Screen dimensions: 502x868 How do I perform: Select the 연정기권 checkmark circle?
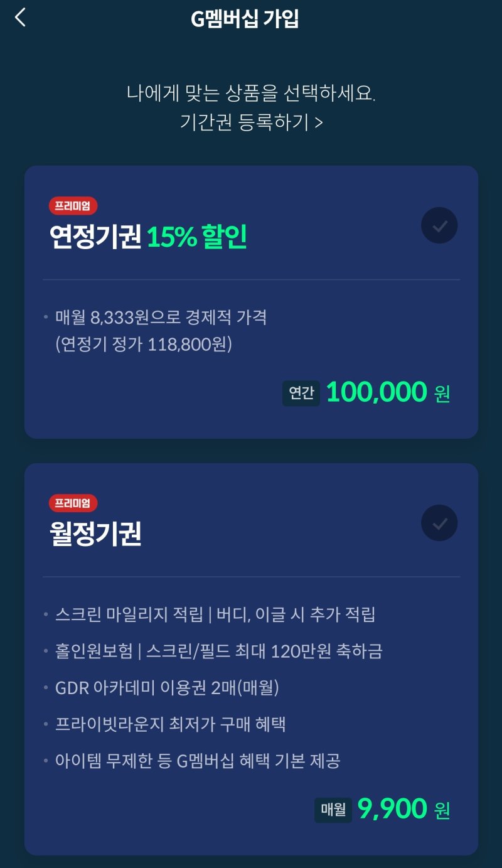pyautogui.click(x=439, y=225)
